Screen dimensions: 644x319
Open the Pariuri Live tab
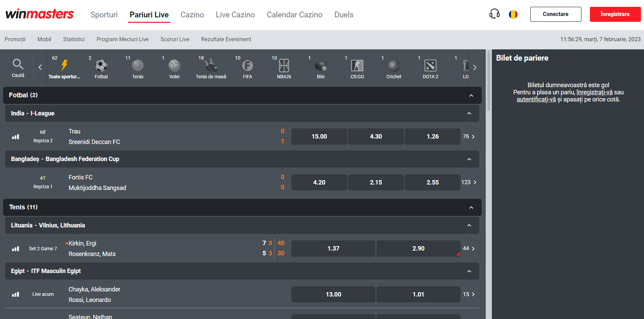tap(149, 15)
